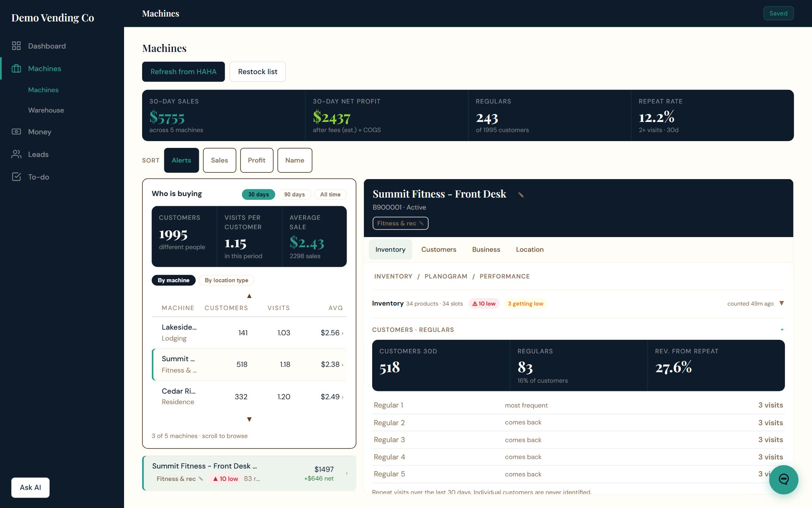This screenshot has width=812, height=508.
Task: Open the Customers tab
Action: point(439,249)
